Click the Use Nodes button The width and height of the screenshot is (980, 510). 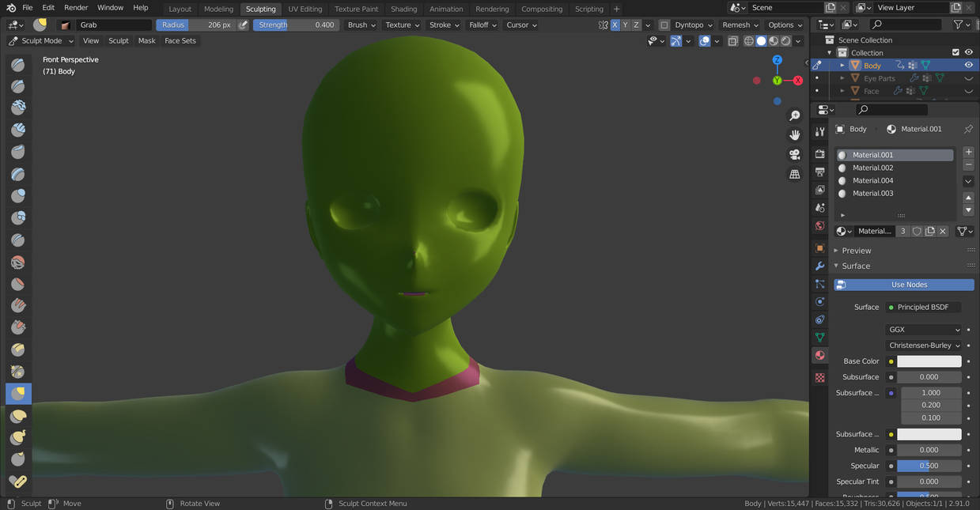point(904,285)
